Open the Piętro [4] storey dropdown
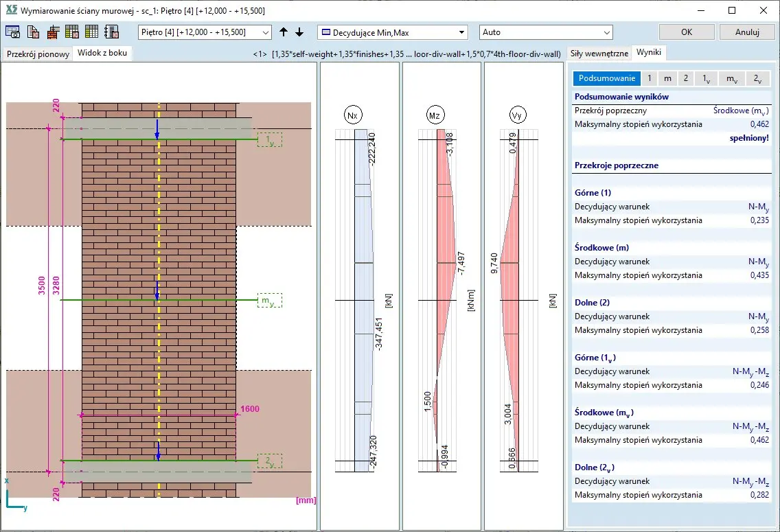 point(205,32)
